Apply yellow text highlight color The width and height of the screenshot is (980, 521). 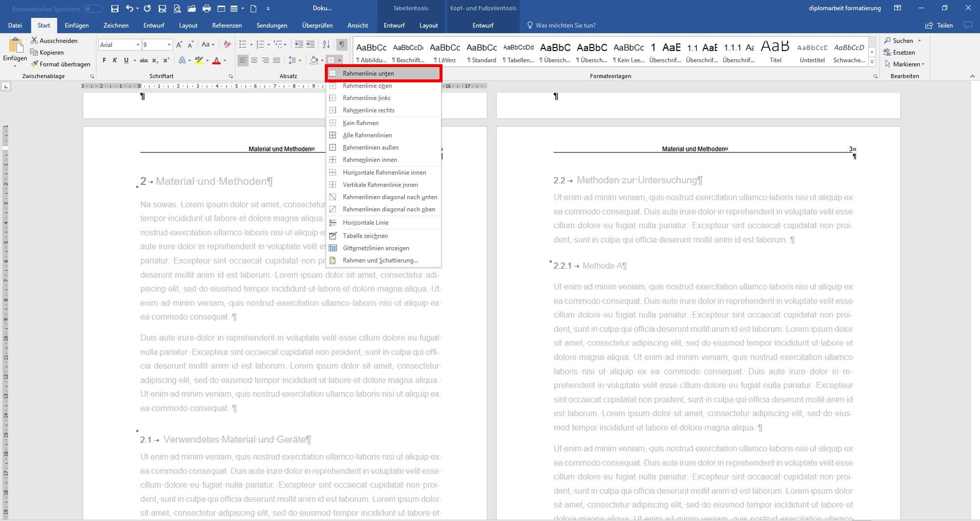(x=198, y=60)
